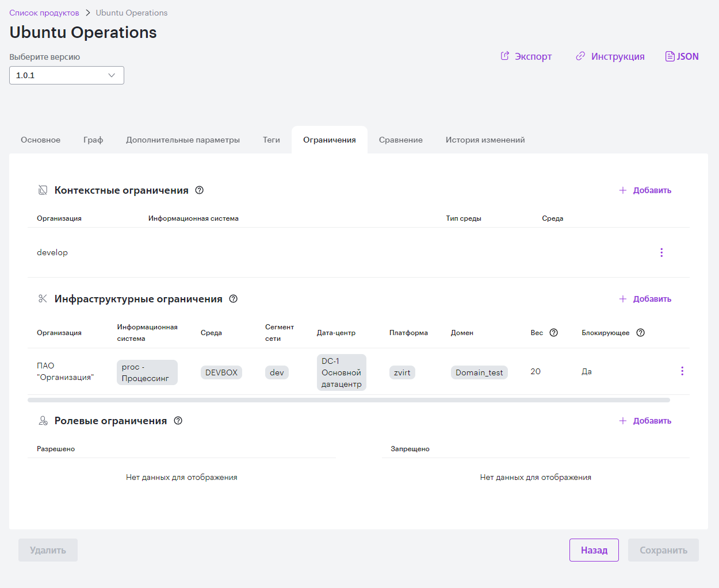Switch to История изменений tab

(485, 140)
